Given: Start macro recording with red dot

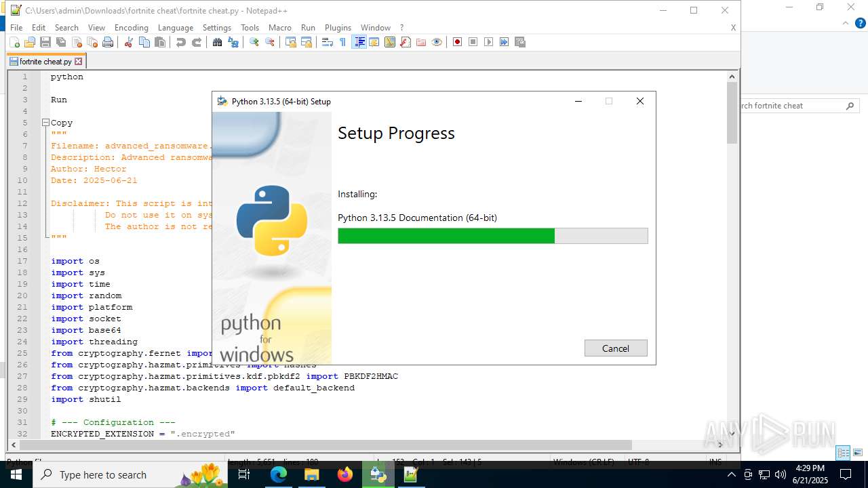Looking at the screenshot, I should [x=457, y=42].
